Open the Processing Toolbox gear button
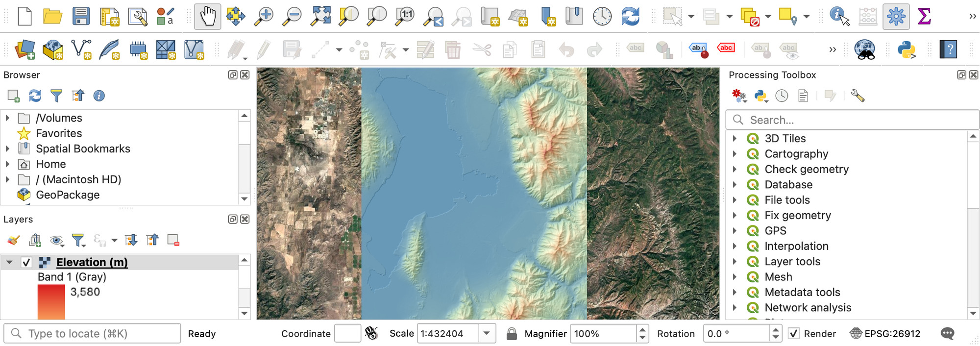Viewport: 980px width, 346px height. [x=896, y=16]
